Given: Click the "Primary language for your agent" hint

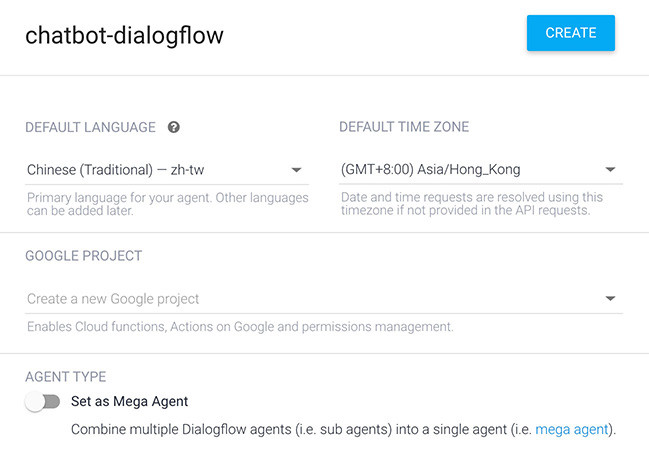Looking at the screenshot, I should coord(167,204).
